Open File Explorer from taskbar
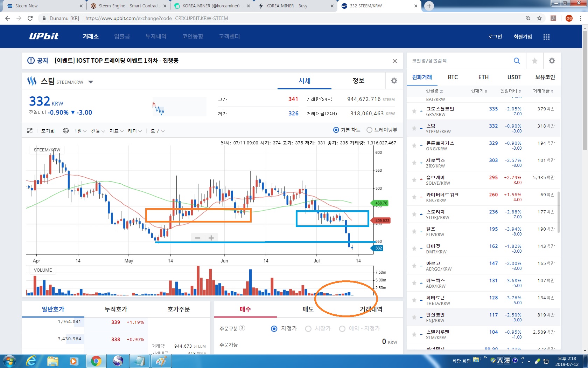The height and width of the screenshot is (368, 588). point(52,361)
